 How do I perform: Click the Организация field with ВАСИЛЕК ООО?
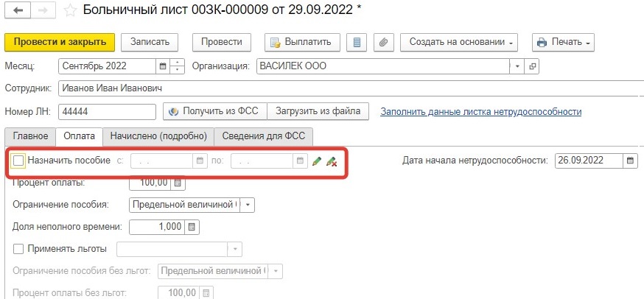383,66
